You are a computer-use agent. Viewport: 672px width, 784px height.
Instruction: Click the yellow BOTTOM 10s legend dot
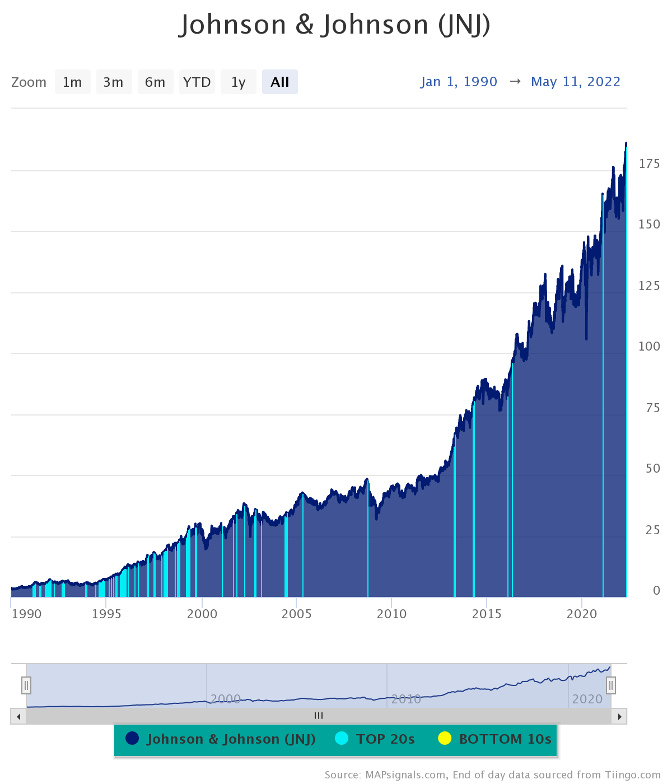coord(445,738)
